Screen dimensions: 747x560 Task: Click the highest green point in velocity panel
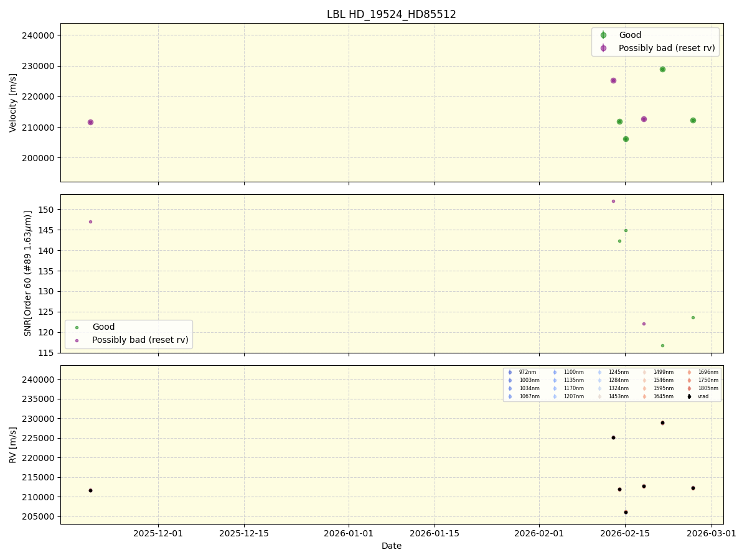pos(662,69)
